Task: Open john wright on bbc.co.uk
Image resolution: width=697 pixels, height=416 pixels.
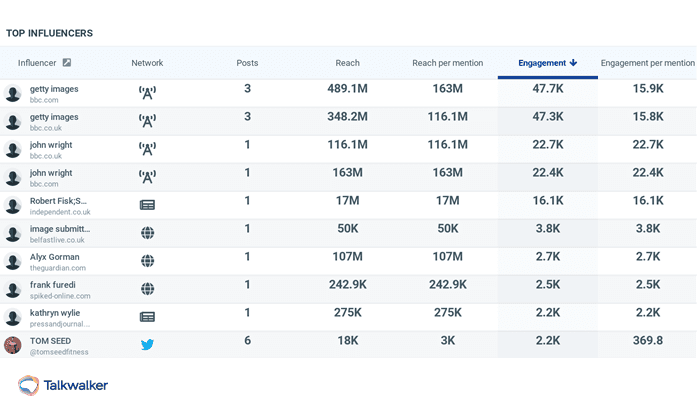Action: 51,145
